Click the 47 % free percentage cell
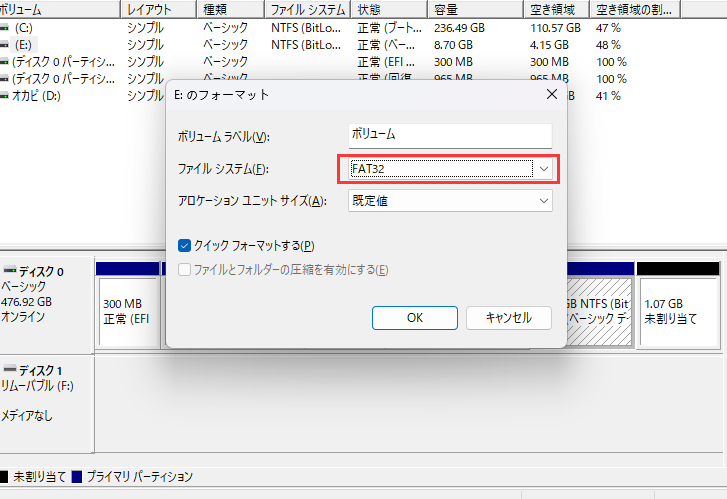This screenshot has height=499, width=727. tap(608, 28)
